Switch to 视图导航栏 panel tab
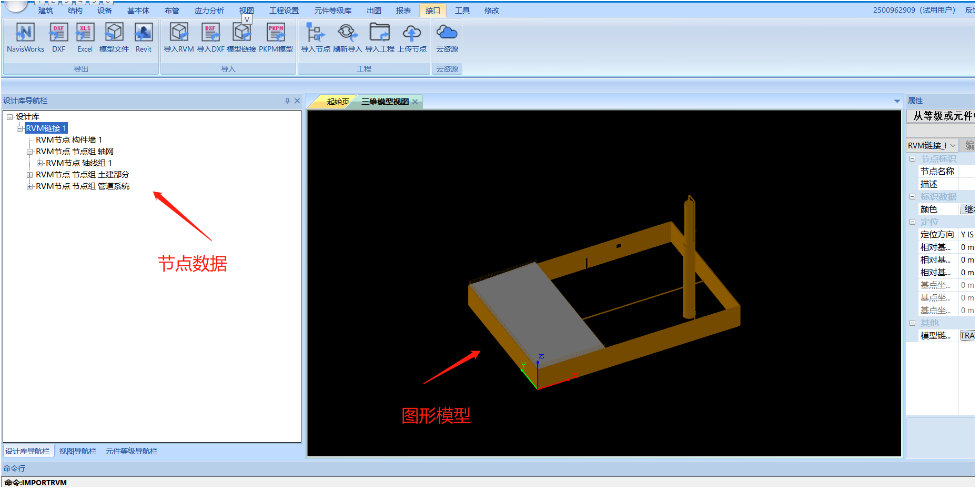980x490 pixels. 78,452
